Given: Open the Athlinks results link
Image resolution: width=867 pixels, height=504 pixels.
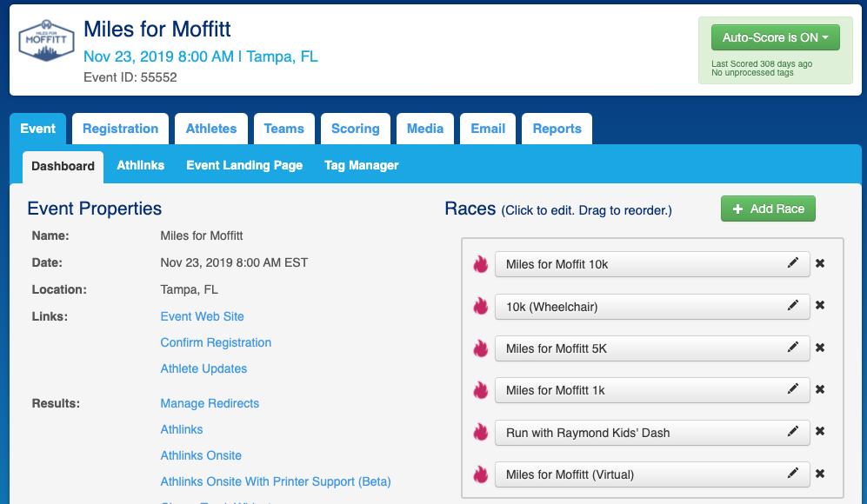Looking at the screenshot, I should point(182,429).
